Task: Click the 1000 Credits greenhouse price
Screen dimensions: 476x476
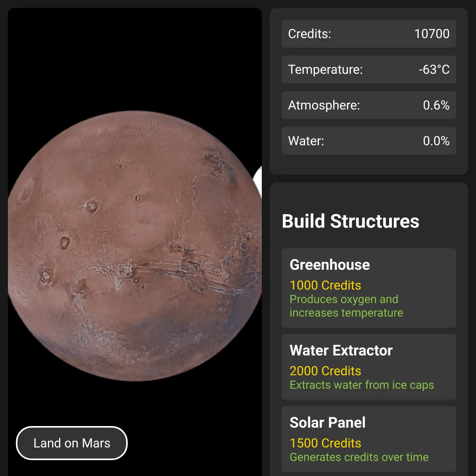Action: tap(325, 285)
